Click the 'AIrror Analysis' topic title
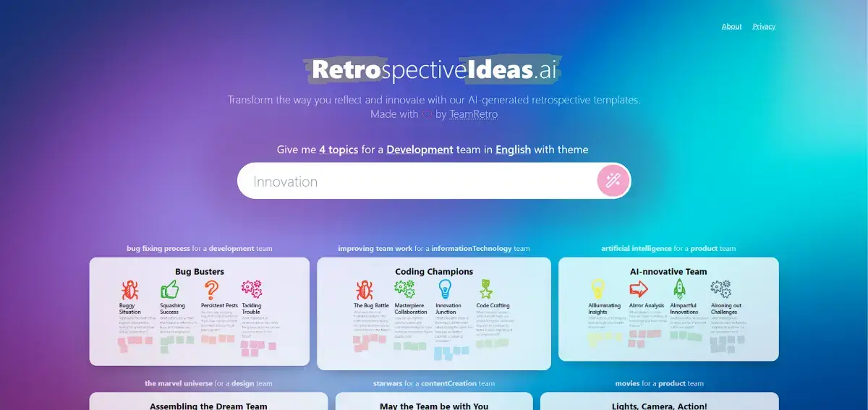The height and width of the screenshot is (410, 868). click(647, 306)
